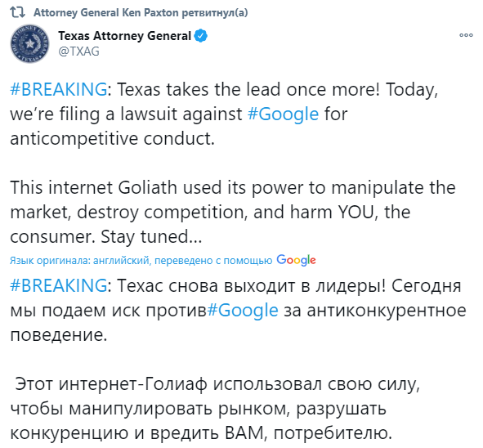The image size is (483, 448).
Task: Open Texas Attorney General profile avatar
Action: click(x=29, y=44)
